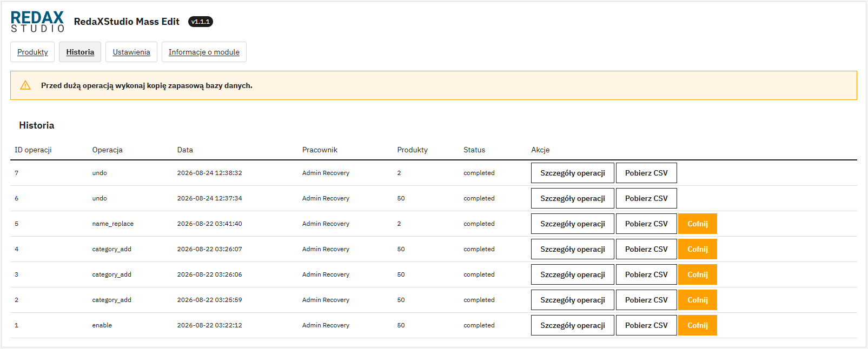Click Cofnij for operation 4
Viewport: 868px width, 349px height.
tap(698, 249)
